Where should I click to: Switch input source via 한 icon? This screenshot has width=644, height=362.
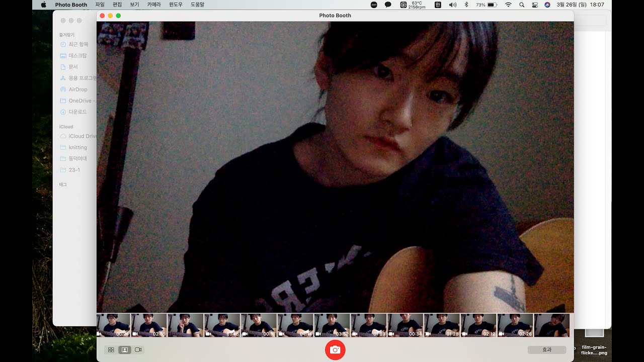click(x=438, y=5)
